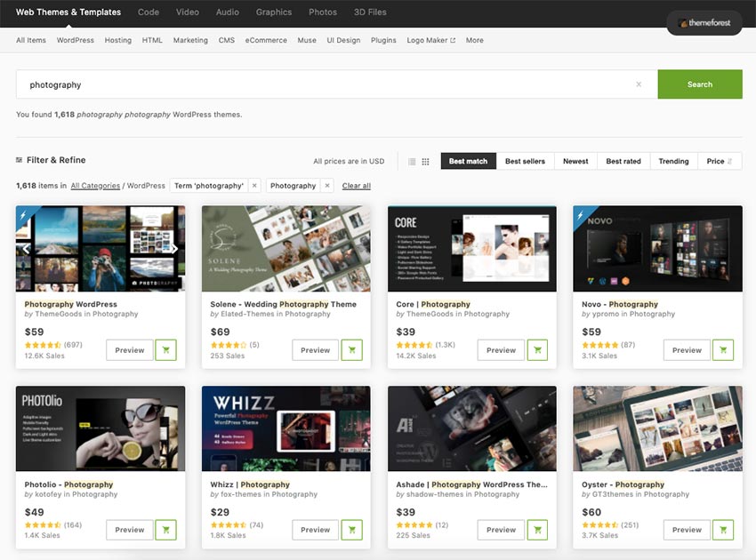Sort results by Trending
The width and height of the screenshot is (756, 560).
point(673,161)
